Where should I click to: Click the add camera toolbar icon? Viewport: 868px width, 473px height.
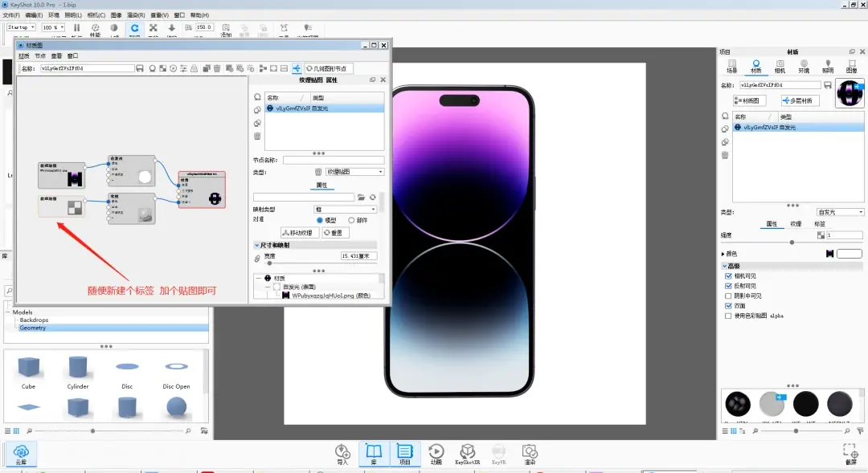click(x=226, y=27)
